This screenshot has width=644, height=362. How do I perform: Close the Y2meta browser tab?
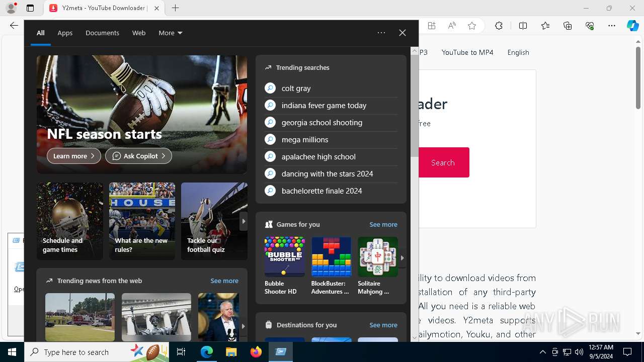[156, 8]
